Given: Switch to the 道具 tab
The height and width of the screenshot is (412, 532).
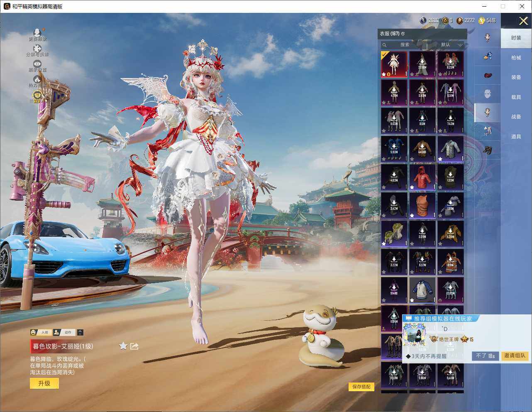Looking at the screenshot, I should pos(516,137).
